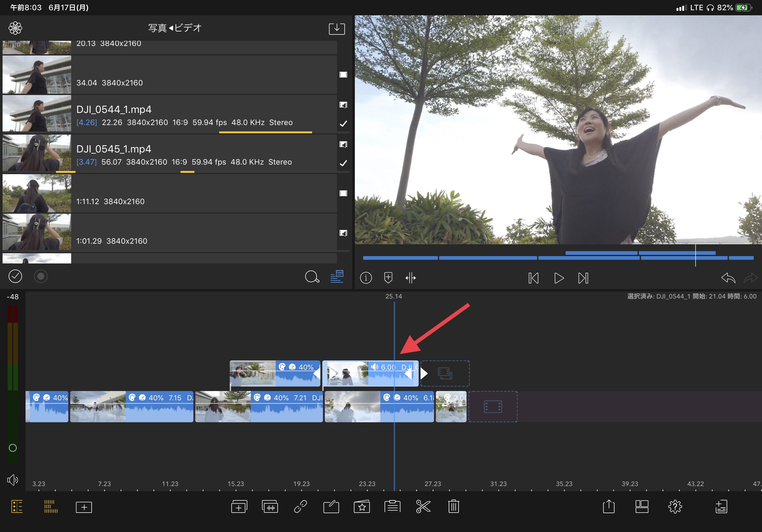Toggle the checkmark for DJI_0544_1.mp4
Screen dimensions: 762x532
(x=343, y=124)
